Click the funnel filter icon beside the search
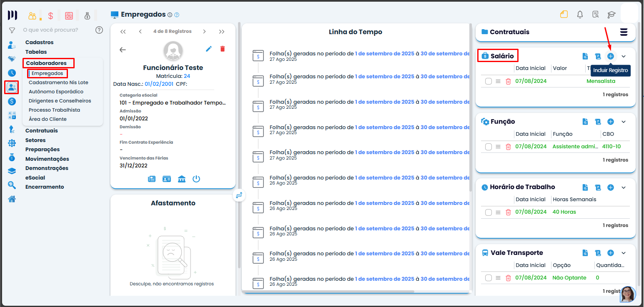The image size is (644, 307). (x=12, y=30)
